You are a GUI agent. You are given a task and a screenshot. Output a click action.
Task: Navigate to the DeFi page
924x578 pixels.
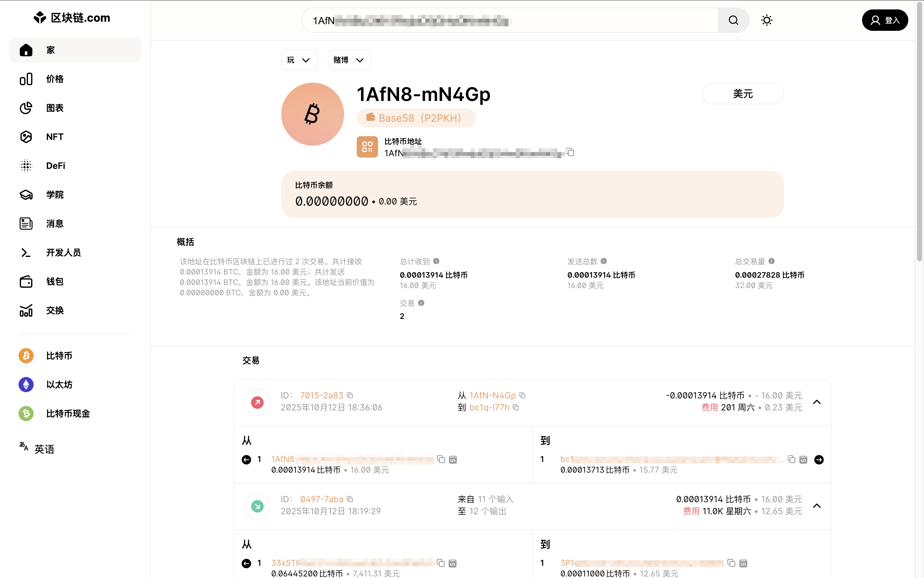tap(56, 165)
